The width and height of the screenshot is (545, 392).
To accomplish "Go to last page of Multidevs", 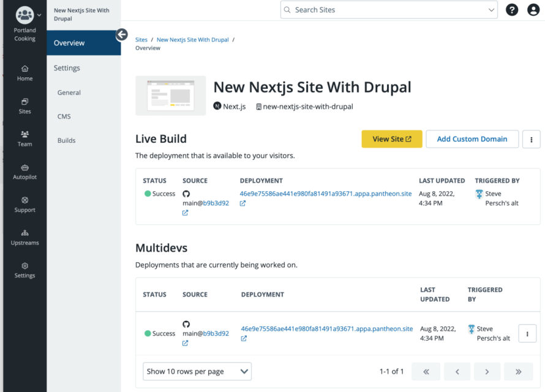I will click(x=518, y=372).
